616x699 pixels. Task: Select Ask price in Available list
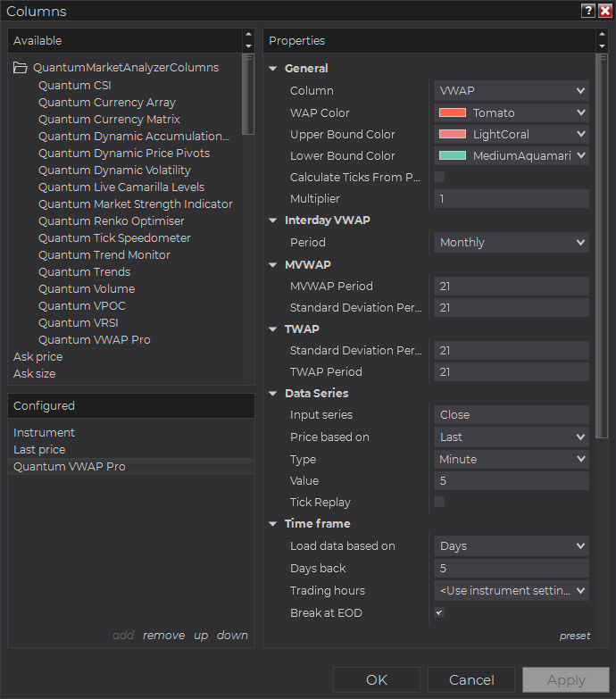point(37,356)
